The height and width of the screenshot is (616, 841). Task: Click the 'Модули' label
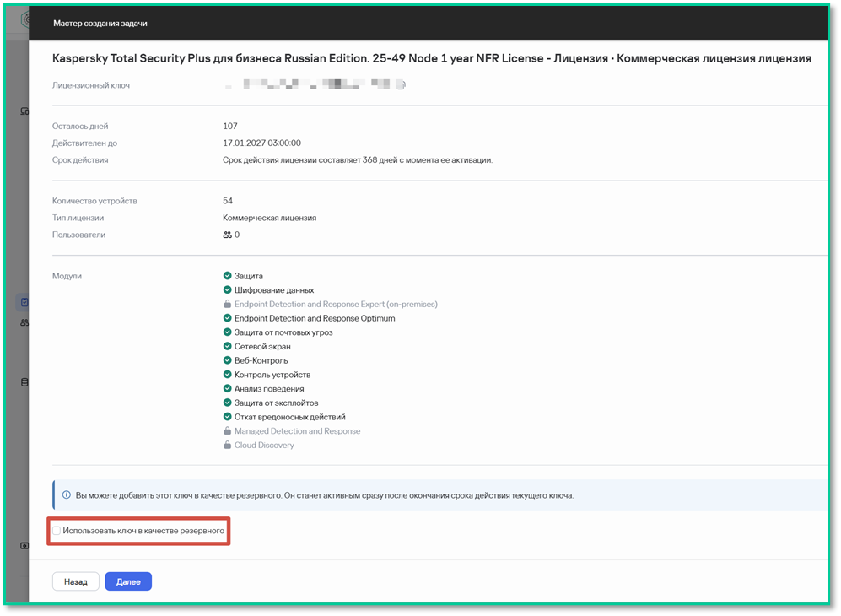67,276
